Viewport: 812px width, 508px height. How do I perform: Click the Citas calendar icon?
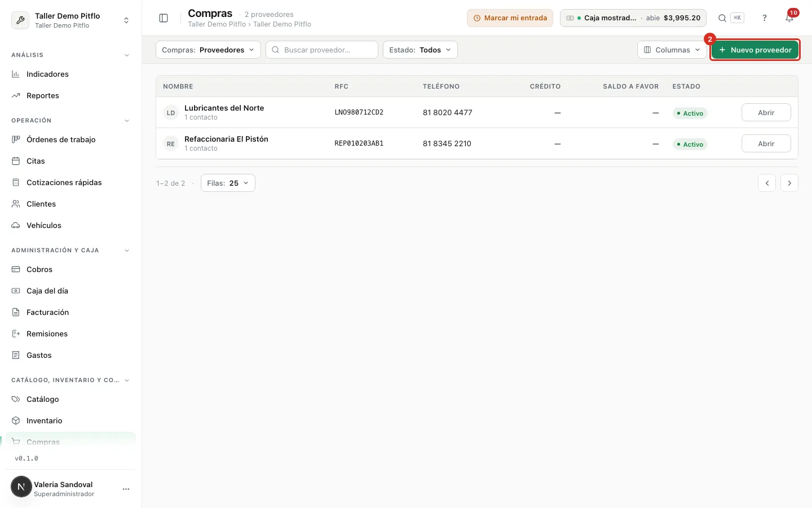(x=16, y=161)
